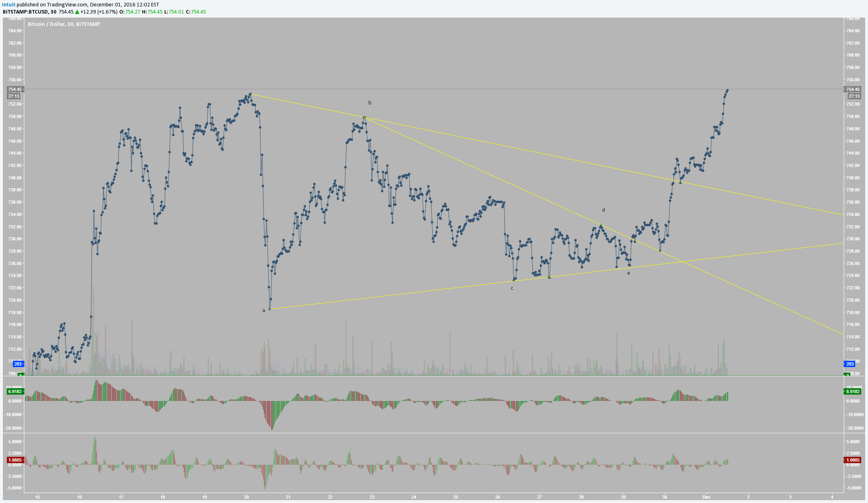Click the green 6.9182 indicator tag on right axis
This screenshot has width=868, height=503.
click(852, 391)
